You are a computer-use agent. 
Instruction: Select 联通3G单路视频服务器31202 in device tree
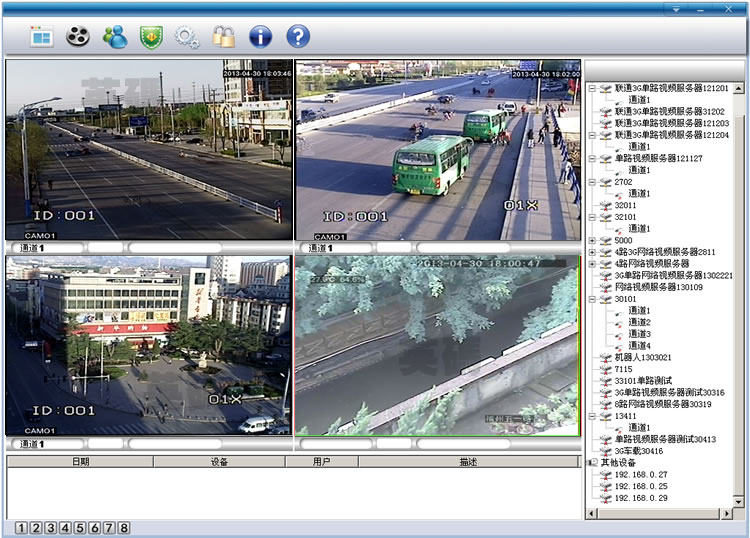(x=670, y=111)
